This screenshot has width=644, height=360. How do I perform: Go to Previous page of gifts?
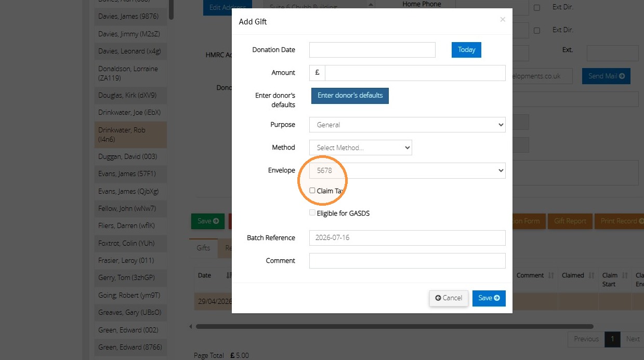tap(586, 339)
